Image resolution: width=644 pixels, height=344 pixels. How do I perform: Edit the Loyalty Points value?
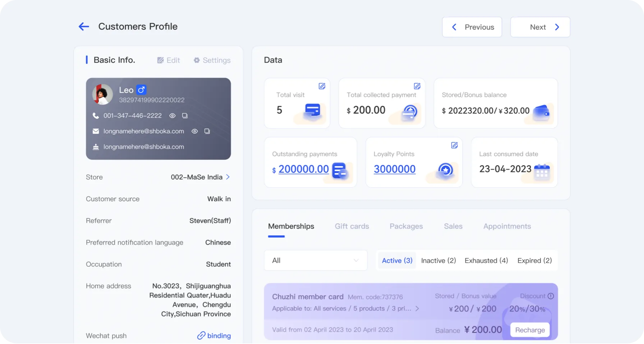tap(454, 145)
